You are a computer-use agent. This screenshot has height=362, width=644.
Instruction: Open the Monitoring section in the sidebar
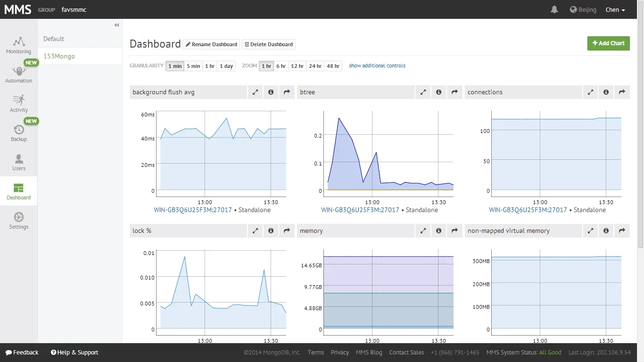click(18, 46)
